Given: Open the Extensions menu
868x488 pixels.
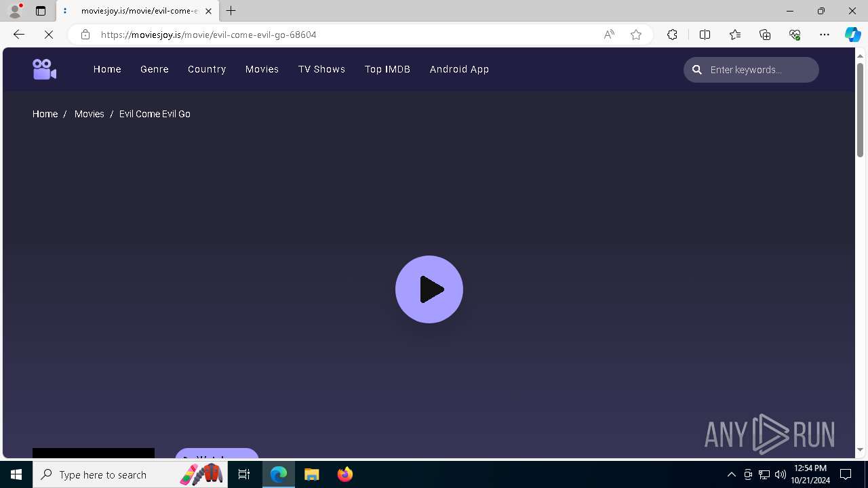Looking at the screenshot, I should [672, 35].
